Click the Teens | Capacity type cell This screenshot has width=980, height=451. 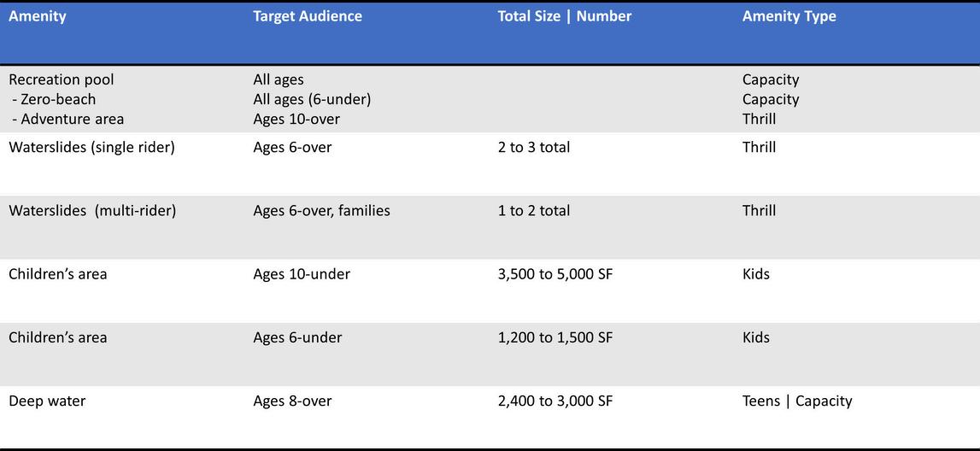tap(797, 401)
